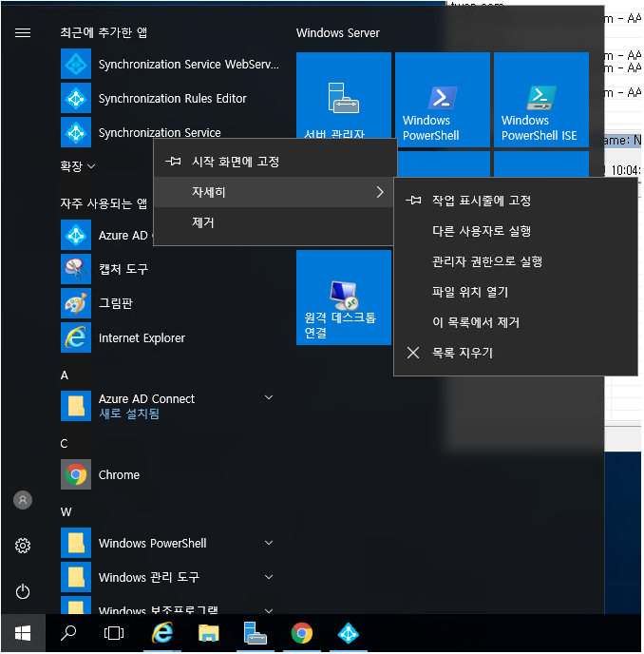
Task: Open the Azure AD frequently used app icon
Action: click(x=76, y=235)
